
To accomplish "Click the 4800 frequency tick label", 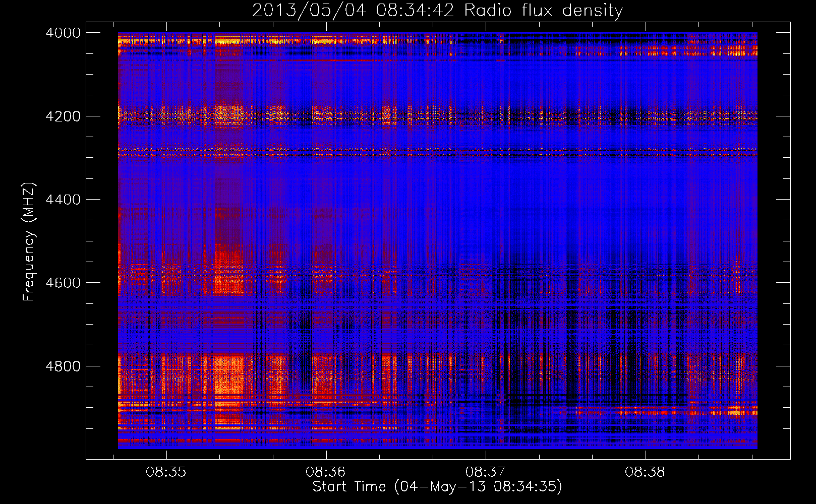I will pos(63,366).
